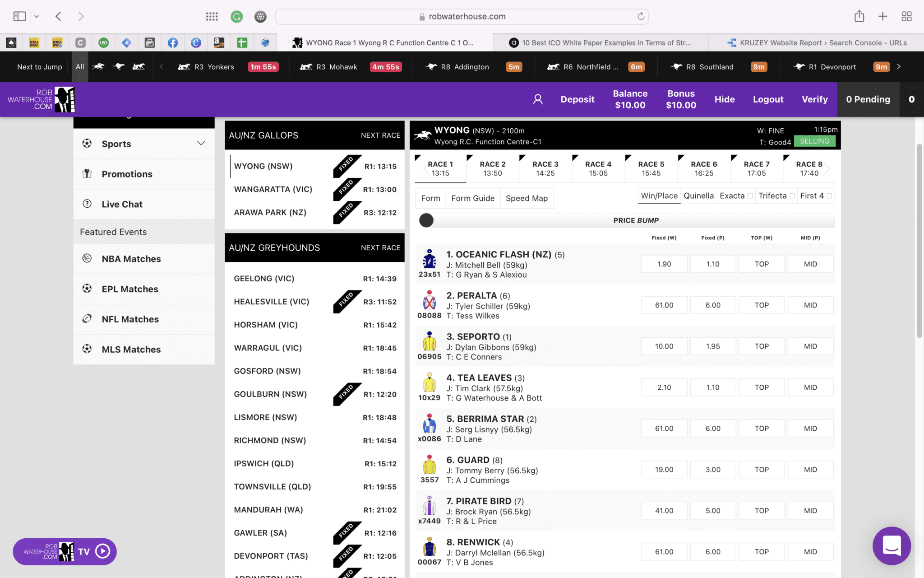The height and width of the screenshot is (578, 924).
Task: Select the All racing filter
Action: point(80,67)
